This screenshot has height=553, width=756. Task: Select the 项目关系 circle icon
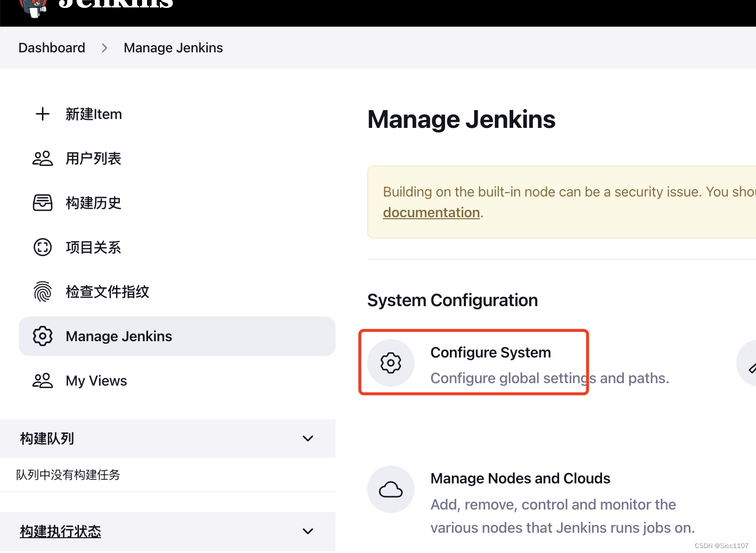pyautogui.click(x=42, y=247)
